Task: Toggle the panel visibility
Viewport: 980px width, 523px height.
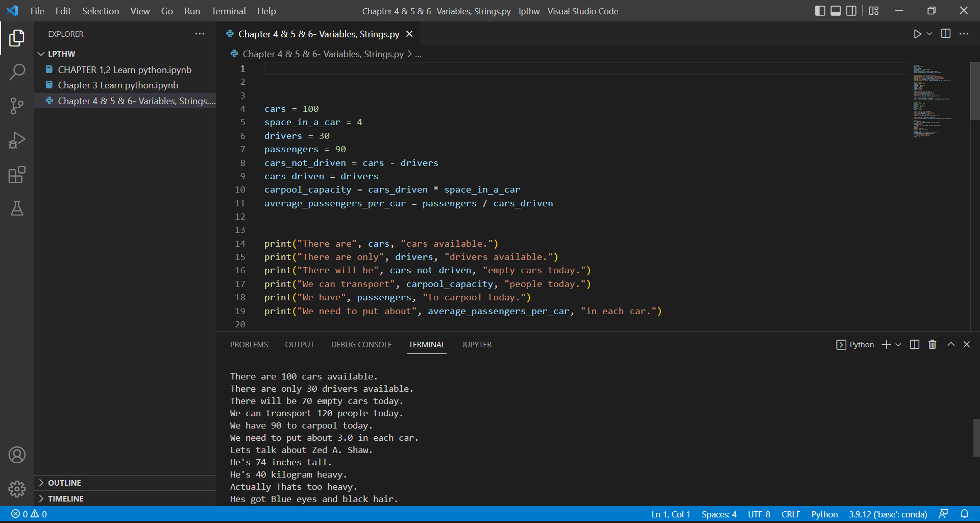Action: [835, 10]
